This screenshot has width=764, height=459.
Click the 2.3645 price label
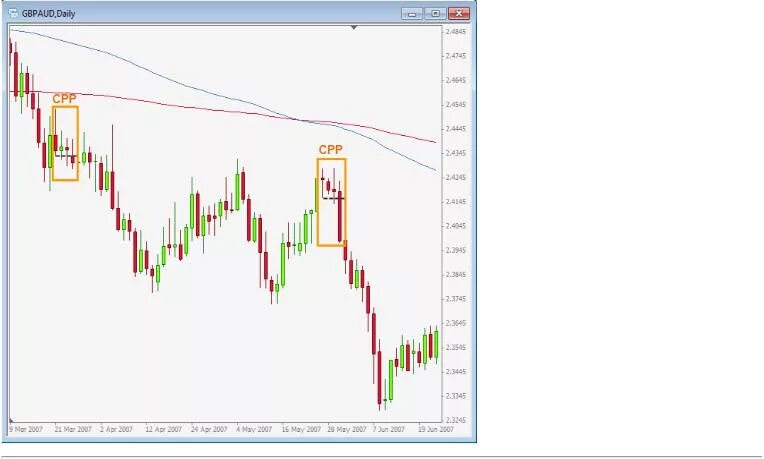(x=456, y=323)
